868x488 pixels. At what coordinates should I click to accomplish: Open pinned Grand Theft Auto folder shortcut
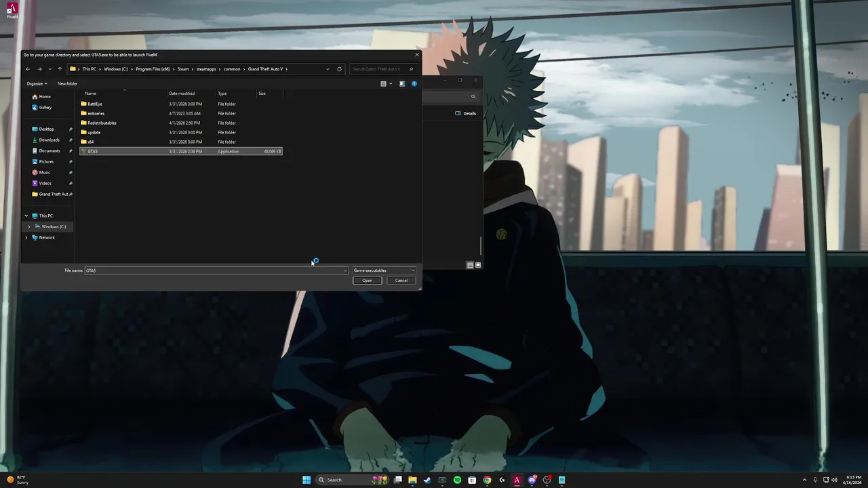52,194
